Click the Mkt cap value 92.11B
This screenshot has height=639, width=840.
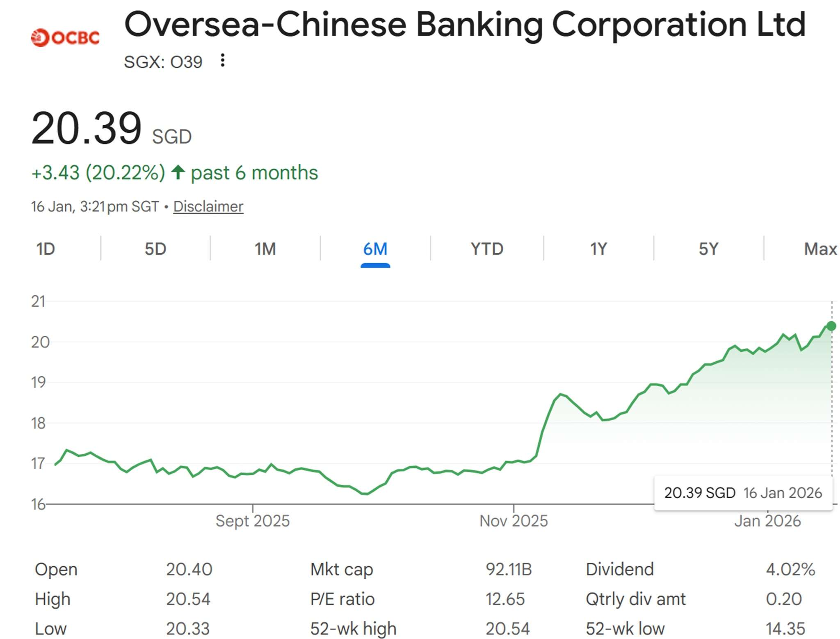(509, 569)
